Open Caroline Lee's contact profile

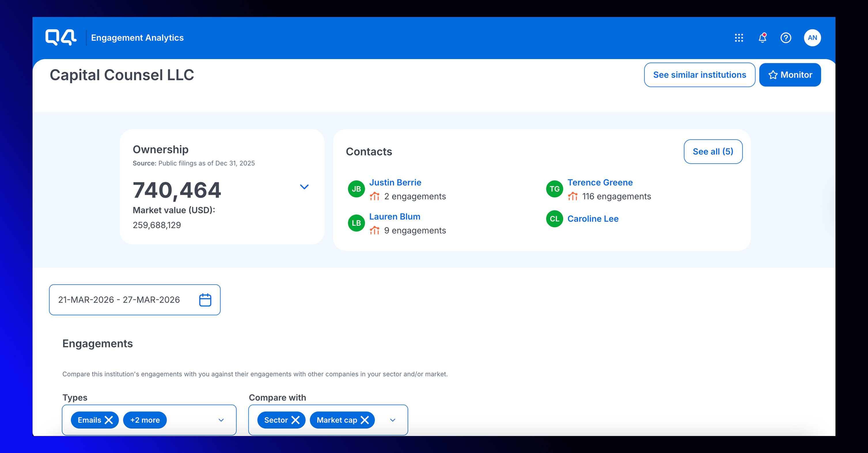pos(593,218)
